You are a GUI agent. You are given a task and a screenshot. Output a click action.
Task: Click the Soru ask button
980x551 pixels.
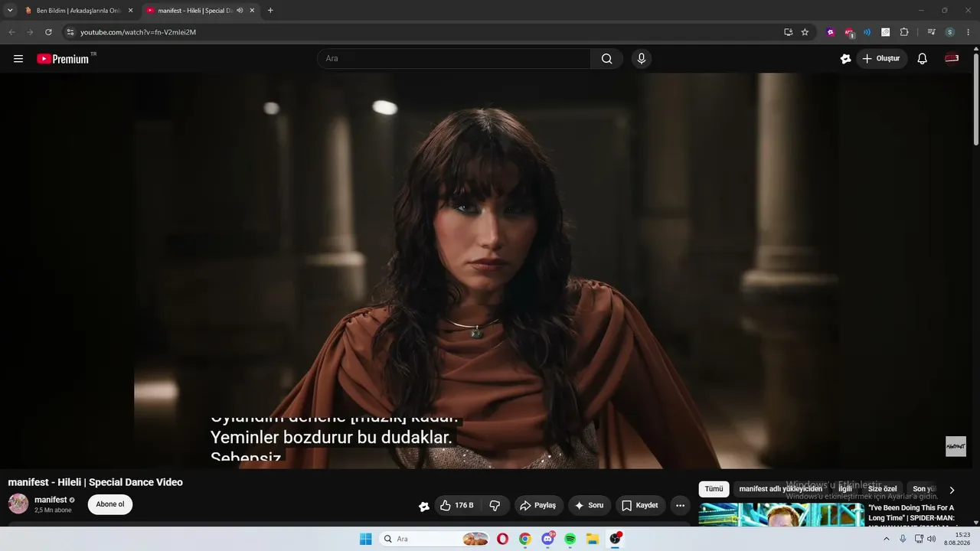tap(590, 506)
